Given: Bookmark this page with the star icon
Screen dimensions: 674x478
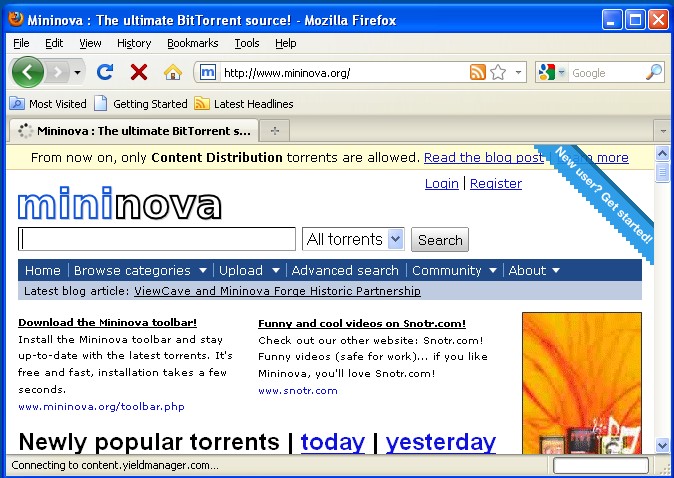Looking at the screenshot, I should pyautogui.click(x=498, y=72).
